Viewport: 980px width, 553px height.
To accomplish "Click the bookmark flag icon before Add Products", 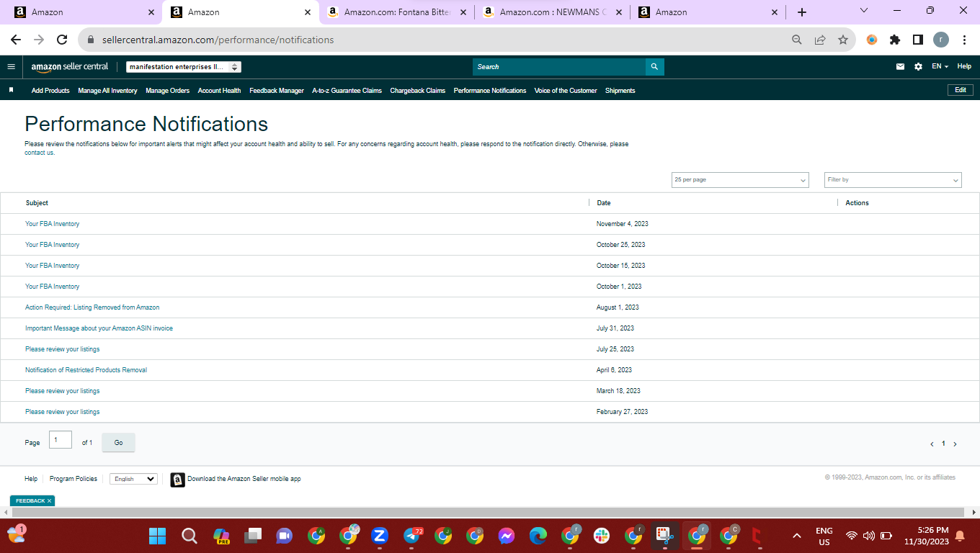I will click(12, 90).
